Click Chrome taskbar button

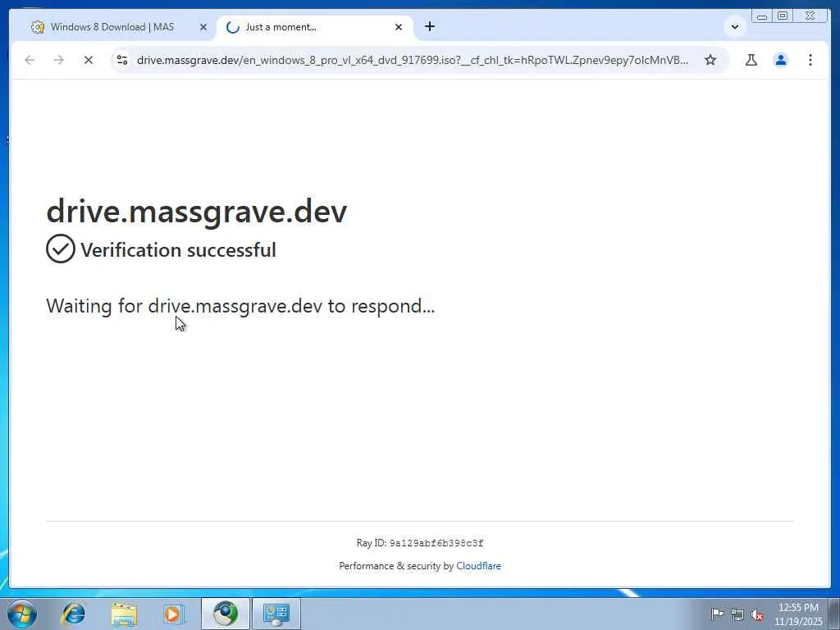(x=226, y=614)
